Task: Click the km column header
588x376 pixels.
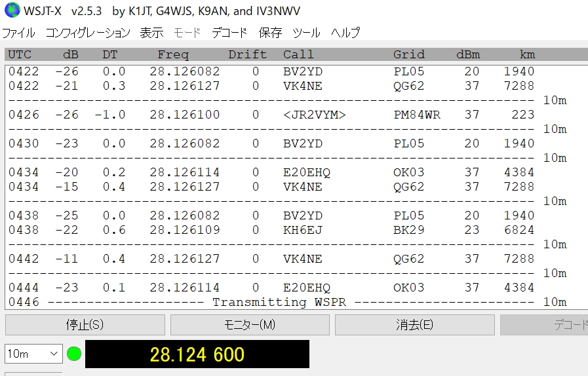Action: point(527,55)
